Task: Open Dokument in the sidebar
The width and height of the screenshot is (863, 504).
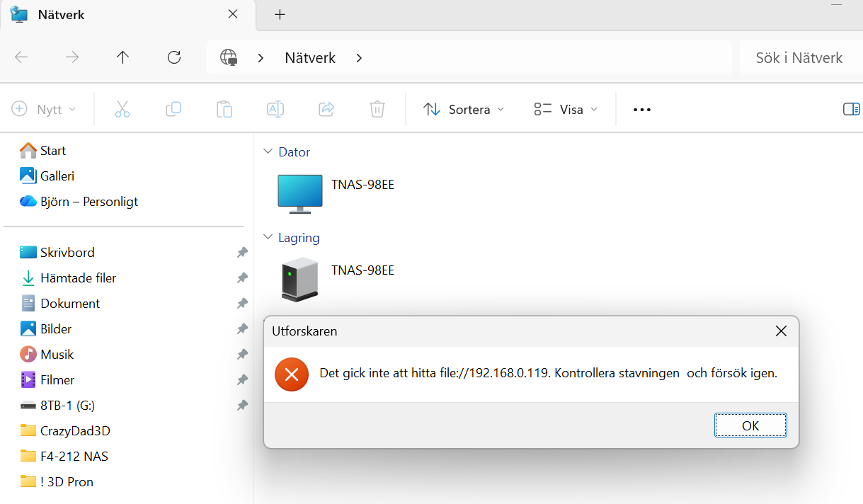Action: click(x=59, y=303)
